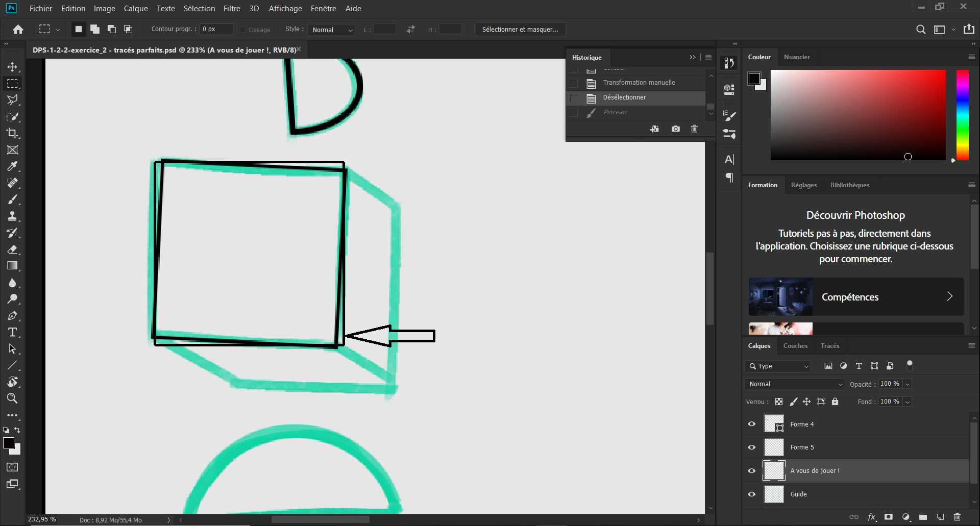980x526 pixels.
Task: Hide the Forme 4 layer
Action: tap(751, 424)
